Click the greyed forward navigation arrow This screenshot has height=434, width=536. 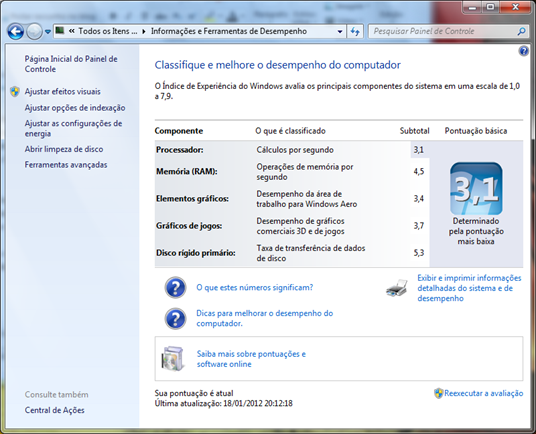pos(34,32)
